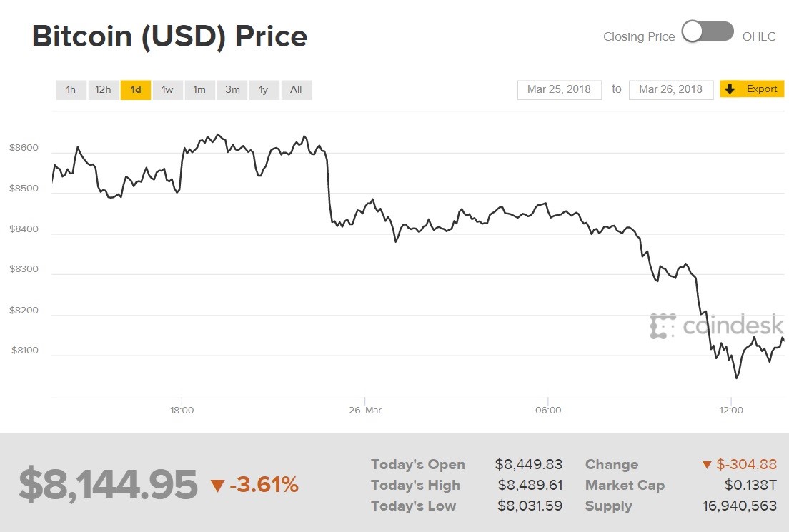Image resolution: width=789 pixels, height=532 pixels.
Task: Select the 1d time range
Action: pos(136,90)
